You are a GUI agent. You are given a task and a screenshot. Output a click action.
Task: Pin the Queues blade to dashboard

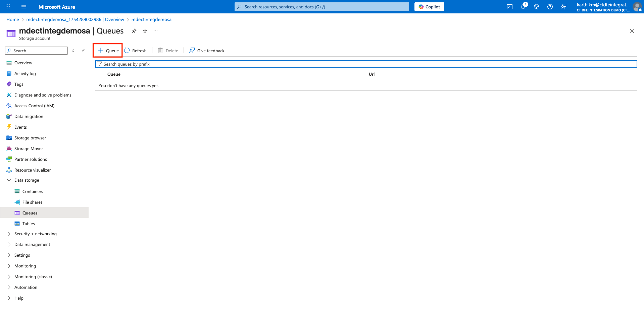pos(134,31)
